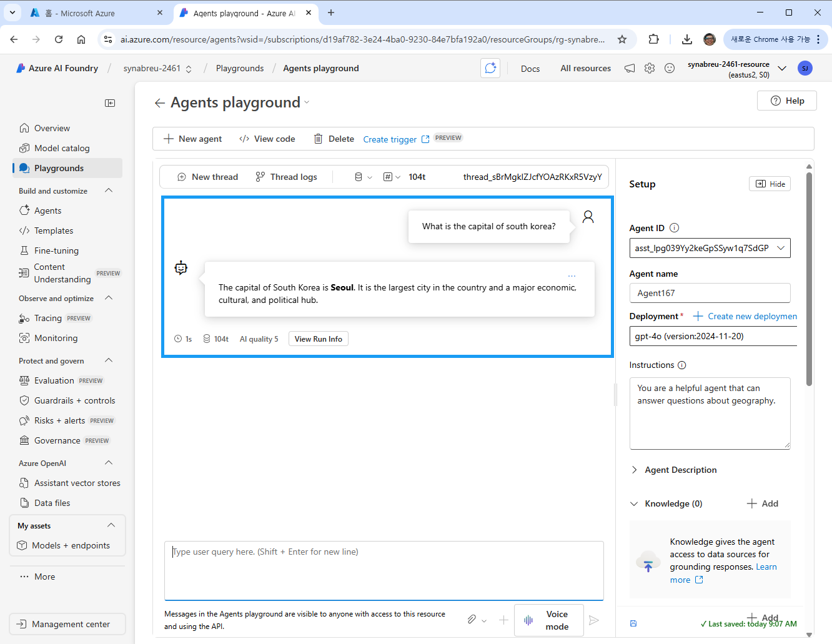Viewport: 832px width, 644px height.
Task: Open Overview in the sidebar
Action: (x=67, y=128)
